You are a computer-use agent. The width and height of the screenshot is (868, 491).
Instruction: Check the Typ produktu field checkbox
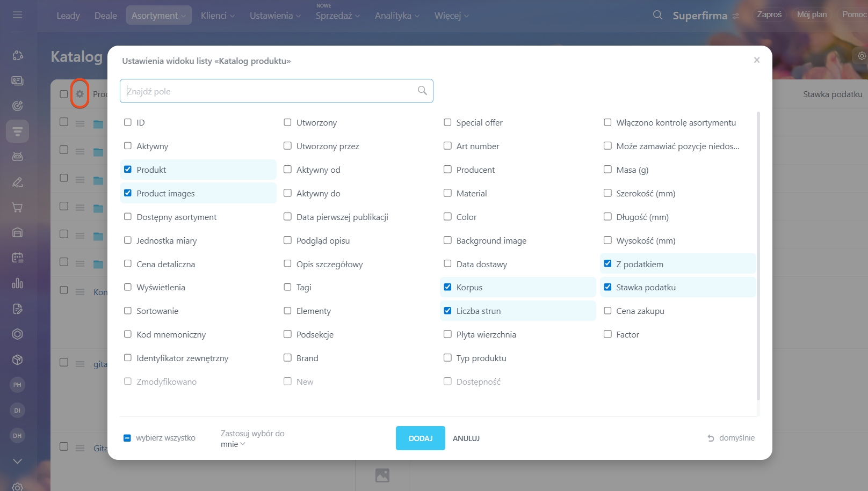447,357
